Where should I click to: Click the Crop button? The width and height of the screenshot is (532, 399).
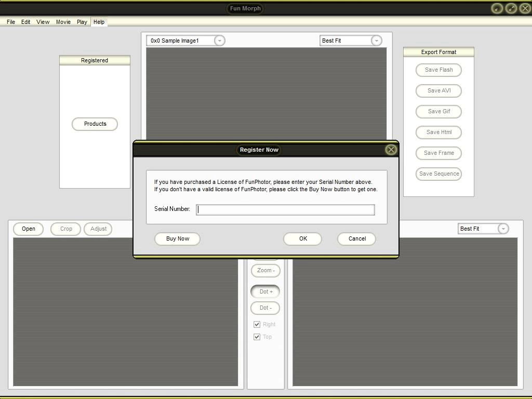tap(66, 229)
